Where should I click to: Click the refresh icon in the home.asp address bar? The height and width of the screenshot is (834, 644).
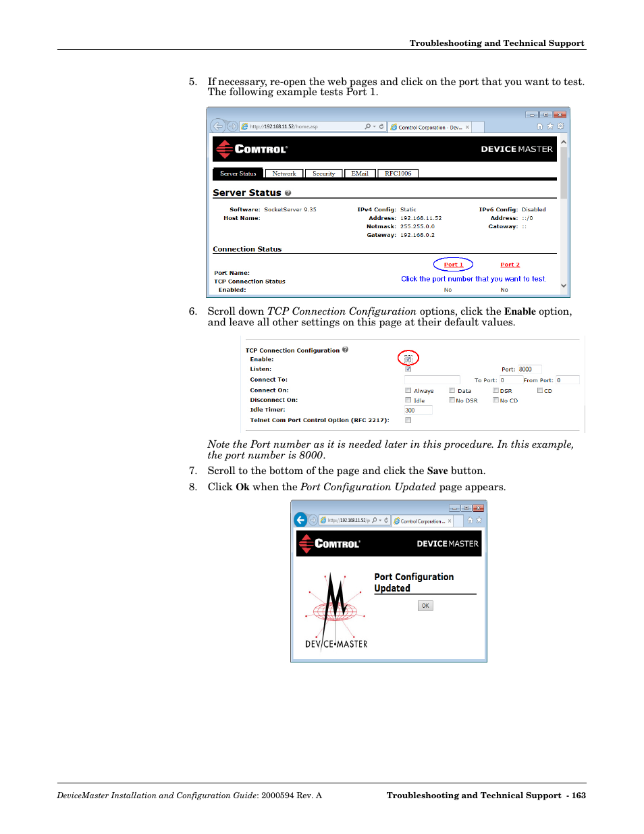pos(381,126)
